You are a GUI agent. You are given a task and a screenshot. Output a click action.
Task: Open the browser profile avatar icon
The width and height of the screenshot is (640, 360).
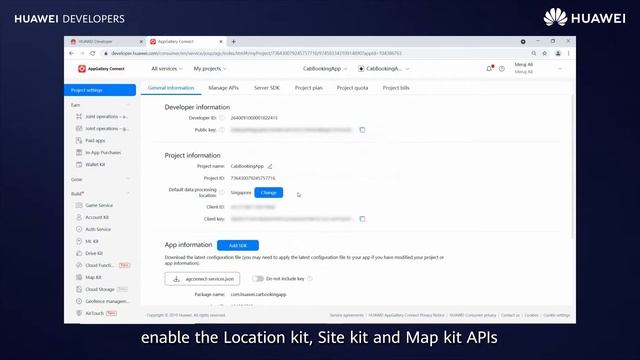pos(558,53)
